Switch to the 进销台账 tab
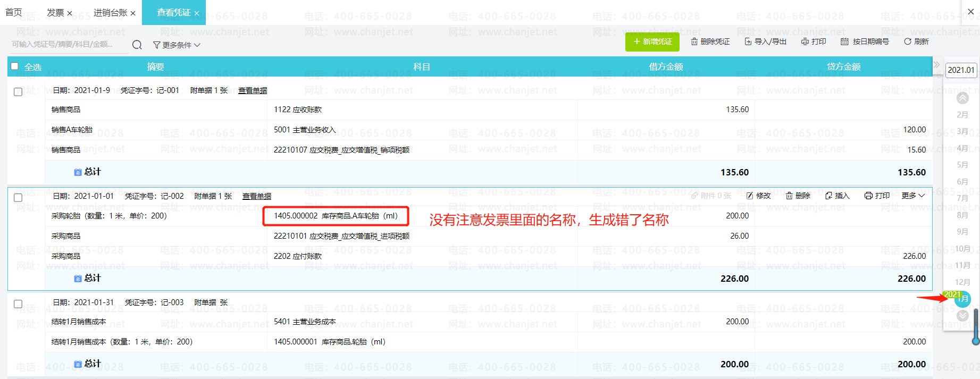The width and height of the screenshot is (980, 379). pos(110,12)
